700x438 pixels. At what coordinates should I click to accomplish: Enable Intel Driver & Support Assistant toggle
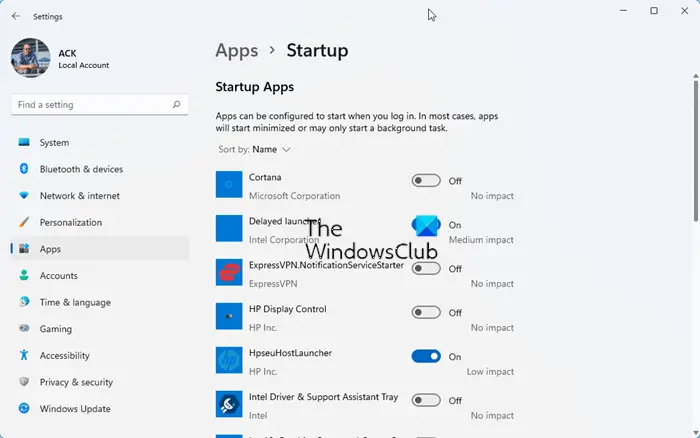coord(426,400)
